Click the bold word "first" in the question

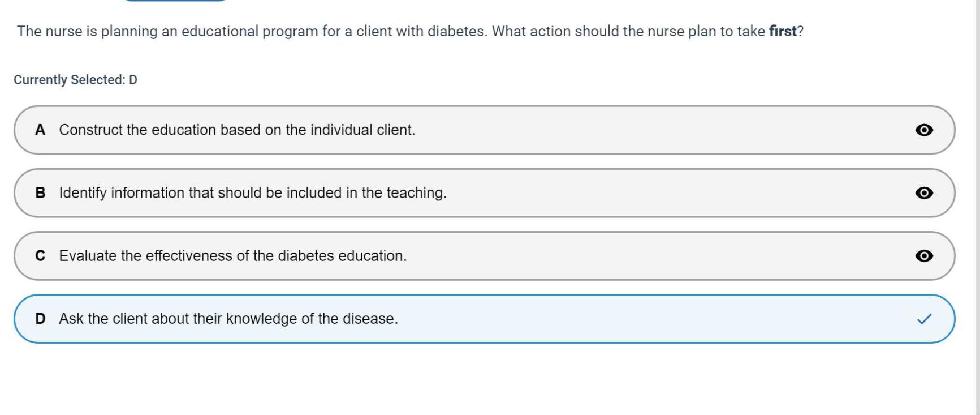tap(783, 31)
